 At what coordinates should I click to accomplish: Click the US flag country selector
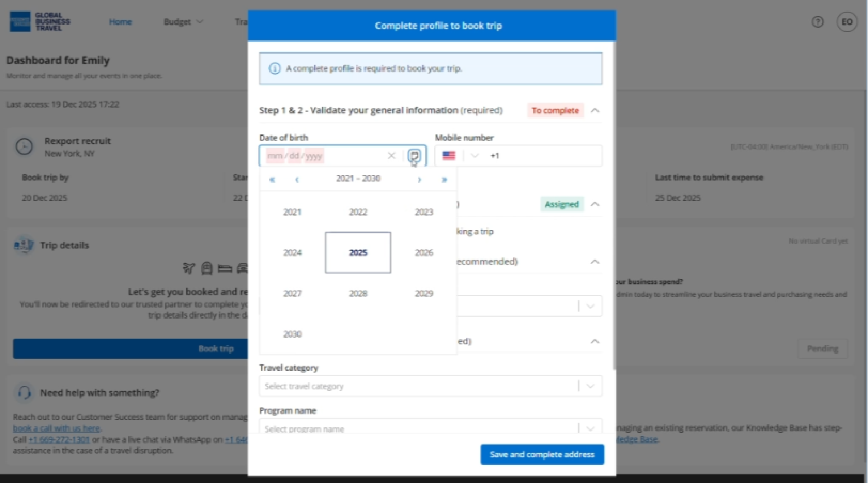pos(449,156)
